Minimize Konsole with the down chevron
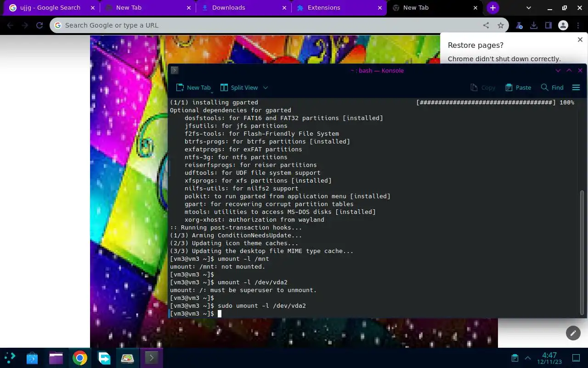The height and width of the screenshot is (368, 588). (558, 70)
